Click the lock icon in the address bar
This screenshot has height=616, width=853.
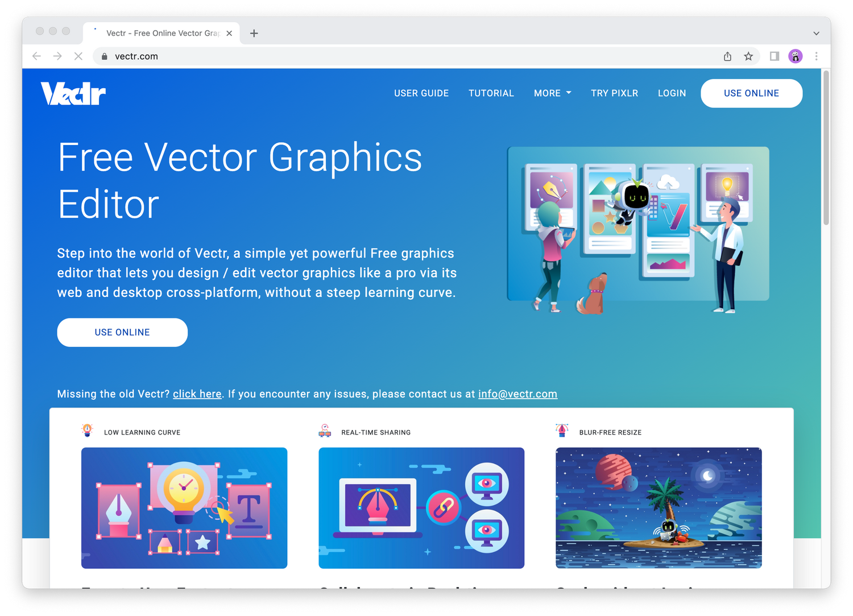tap(104, 56)
